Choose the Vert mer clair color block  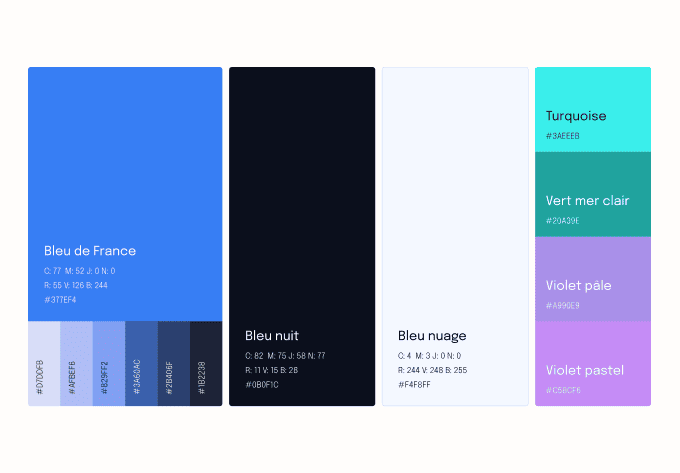(x=593, y=194)
